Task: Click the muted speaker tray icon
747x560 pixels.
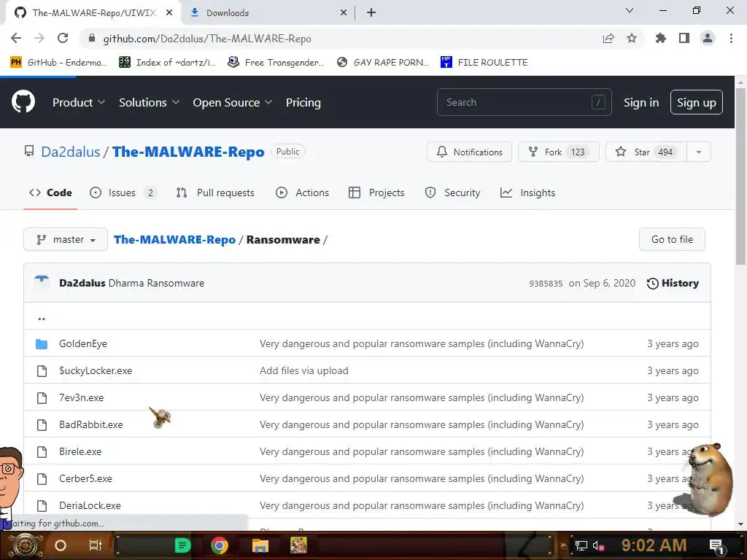Action: click(x=598, y=545)
